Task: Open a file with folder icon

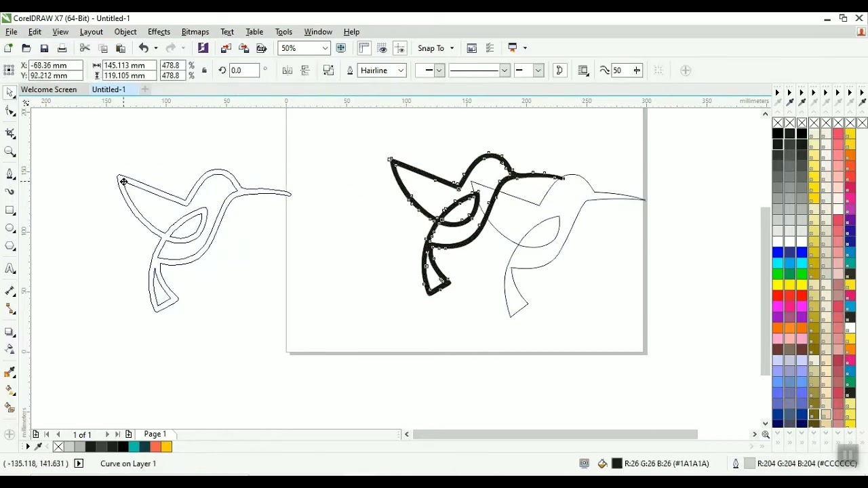Action: click(26, 48)
